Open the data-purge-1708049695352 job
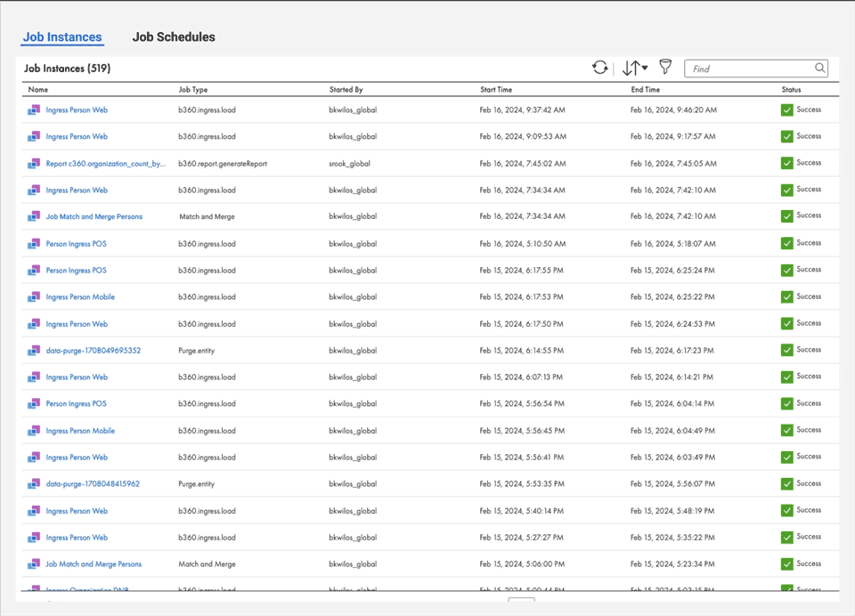 [94, 351]
